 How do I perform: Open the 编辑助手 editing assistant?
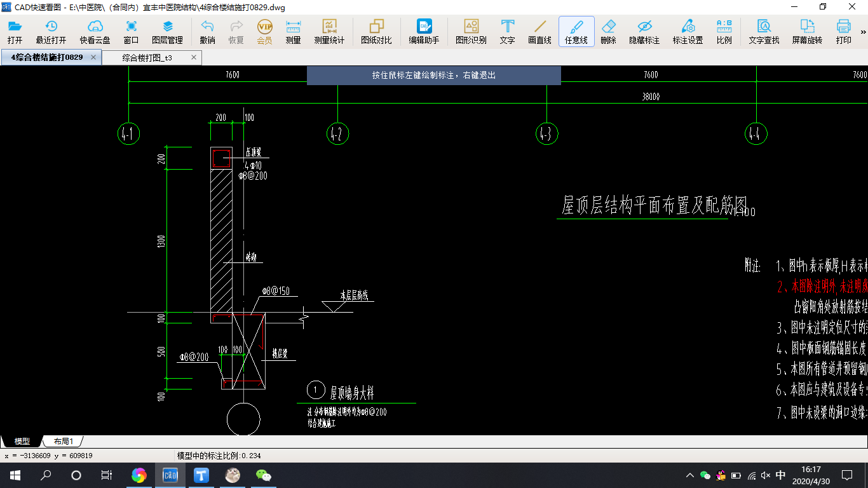click(424, 32)
